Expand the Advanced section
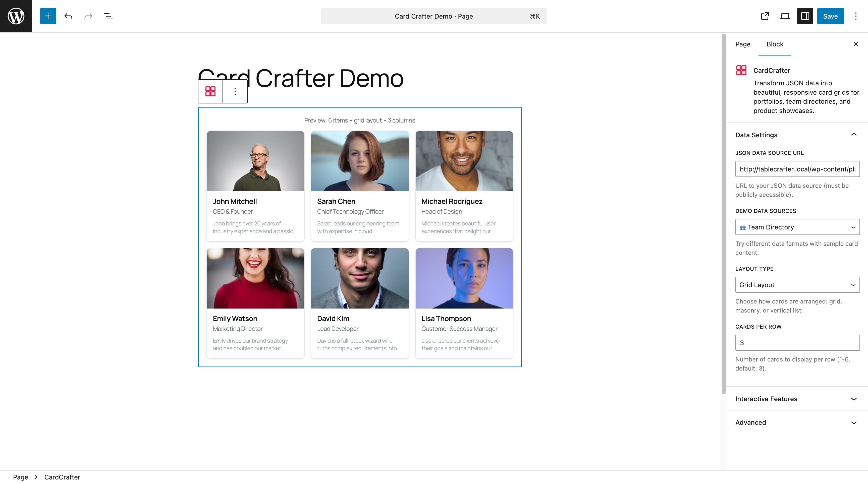Screen dimensions: 868x483 coord(797,422)
